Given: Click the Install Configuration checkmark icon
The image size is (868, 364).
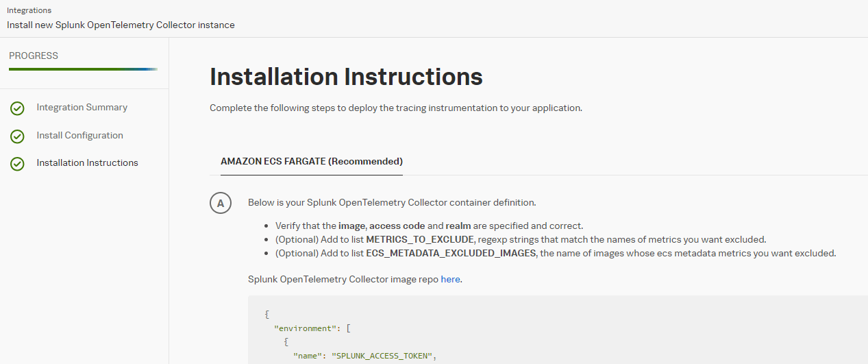Looking at the screenshot, I should pyautogui.click(x=17, y=136).
